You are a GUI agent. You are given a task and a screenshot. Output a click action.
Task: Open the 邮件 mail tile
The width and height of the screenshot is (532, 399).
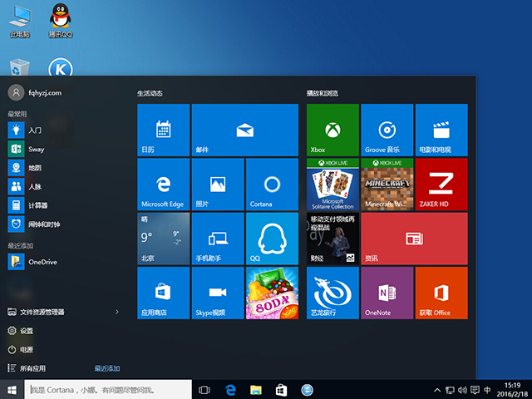coord(244,130)
